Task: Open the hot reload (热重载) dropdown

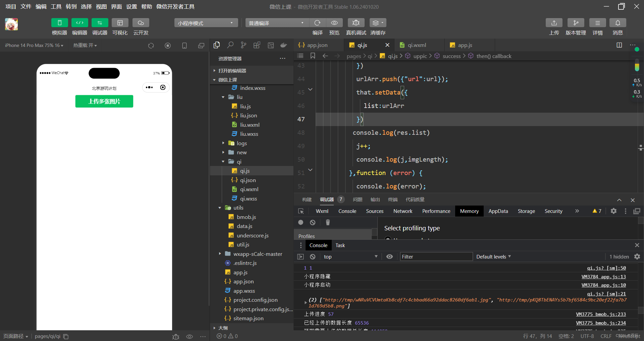Action: pos(85,45)
